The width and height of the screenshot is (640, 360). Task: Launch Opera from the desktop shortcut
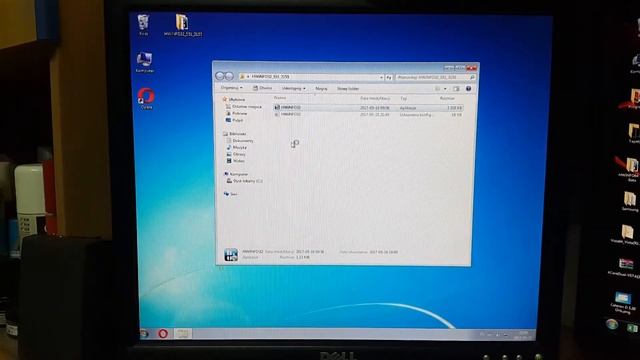point(146,96)
